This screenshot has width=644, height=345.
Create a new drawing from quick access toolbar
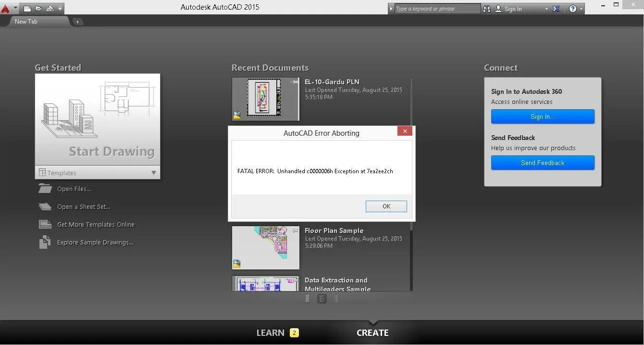coord(27,8)
